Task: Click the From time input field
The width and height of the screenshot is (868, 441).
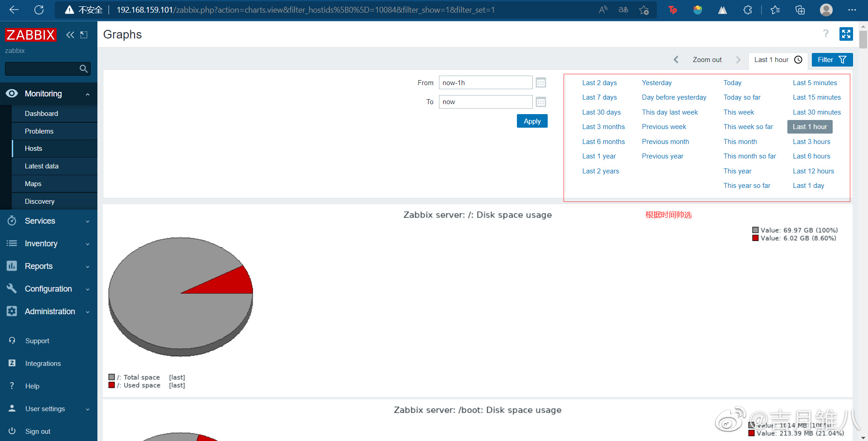Action: point(486,82)
